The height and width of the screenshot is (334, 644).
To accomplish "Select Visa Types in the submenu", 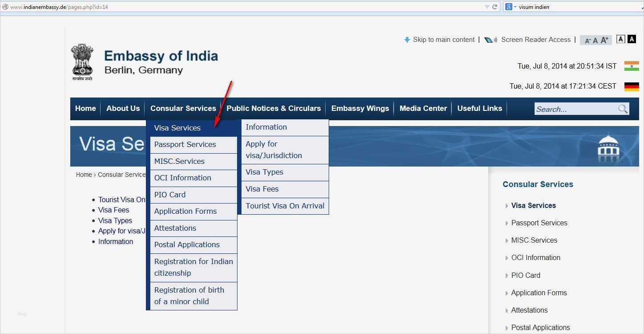I will (285, 172).
